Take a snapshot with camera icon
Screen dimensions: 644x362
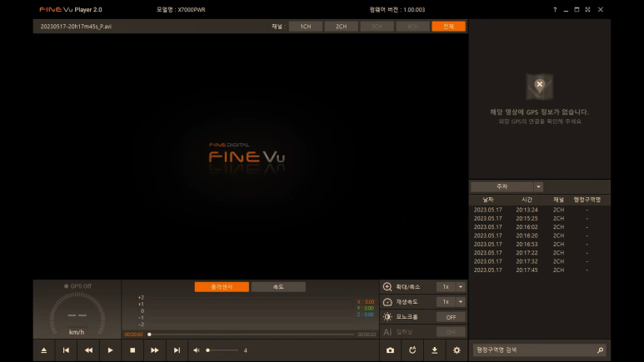click(390, 350)
